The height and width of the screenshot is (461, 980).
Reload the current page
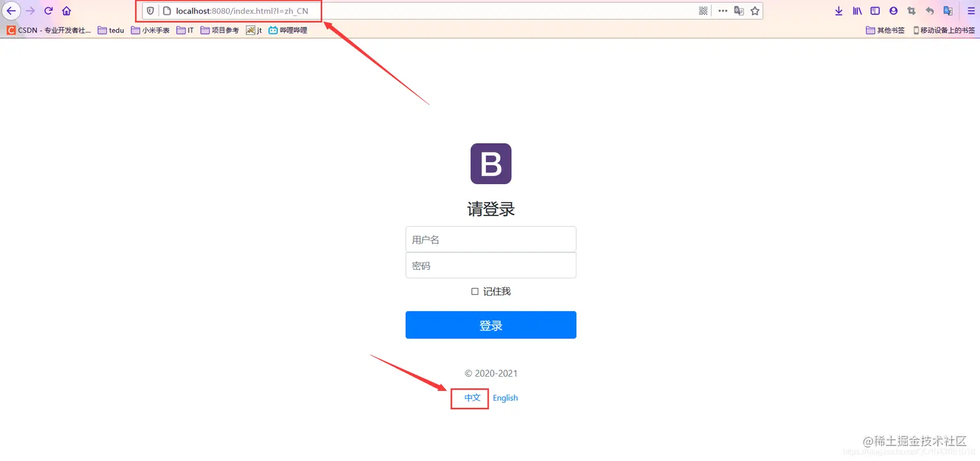pos(47,10)
